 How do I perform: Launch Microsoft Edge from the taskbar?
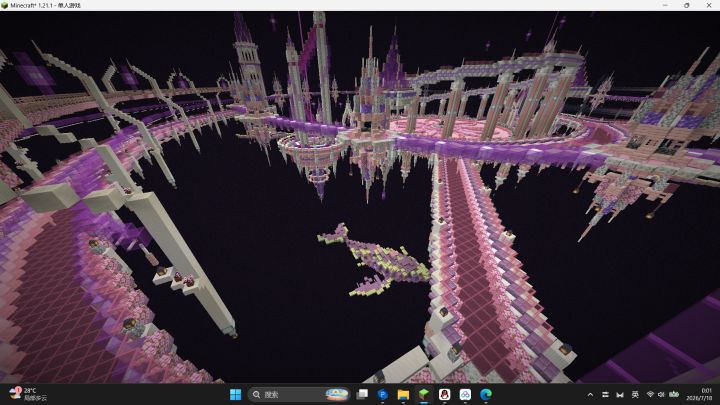[486, 394]
